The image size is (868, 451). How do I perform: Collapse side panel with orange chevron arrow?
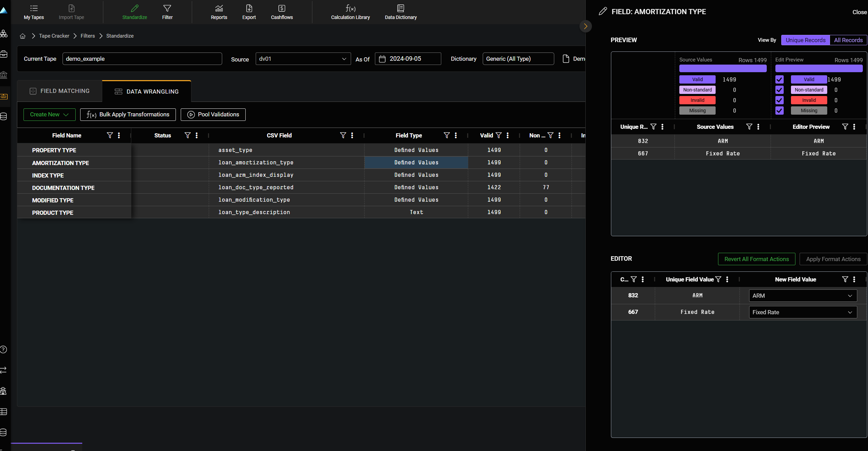(585, 26)
